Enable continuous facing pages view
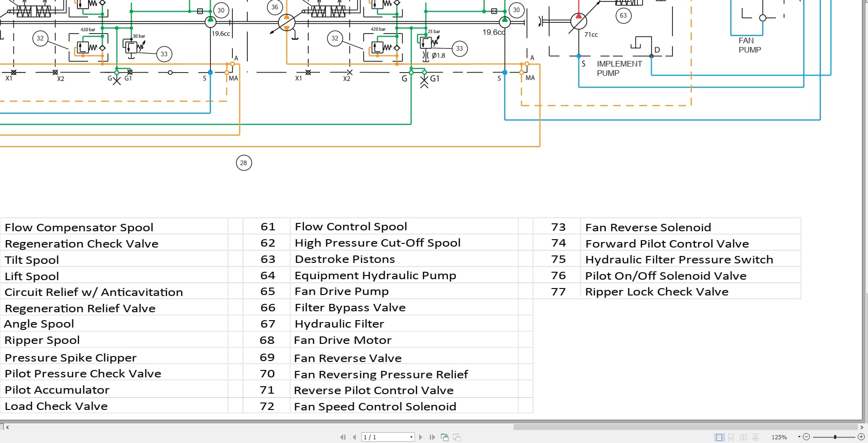 pyautogui.click(x=755, y=437)
